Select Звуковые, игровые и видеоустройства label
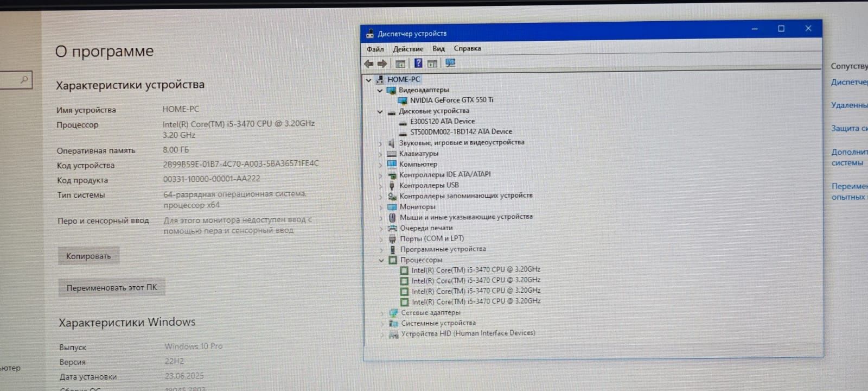Viewport: 868px width, 391px height. point(462,143)
